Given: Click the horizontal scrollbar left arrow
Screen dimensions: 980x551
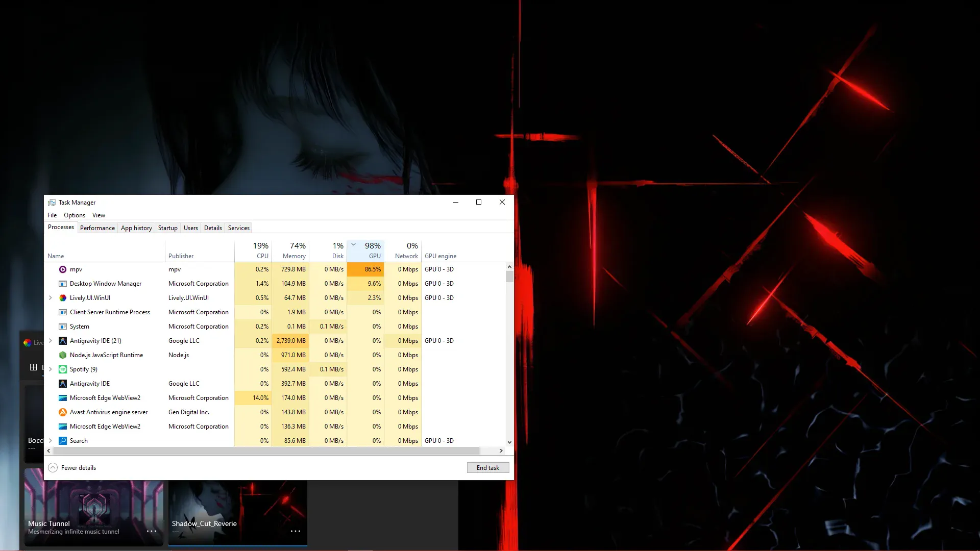Looking at the screenshot, I should (x=49, y=451).
